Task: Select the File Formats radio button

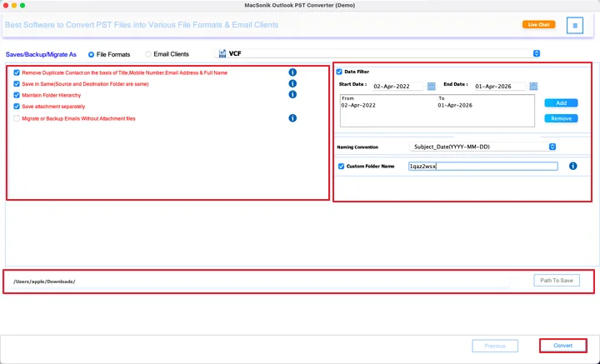Action: point(91,55)
